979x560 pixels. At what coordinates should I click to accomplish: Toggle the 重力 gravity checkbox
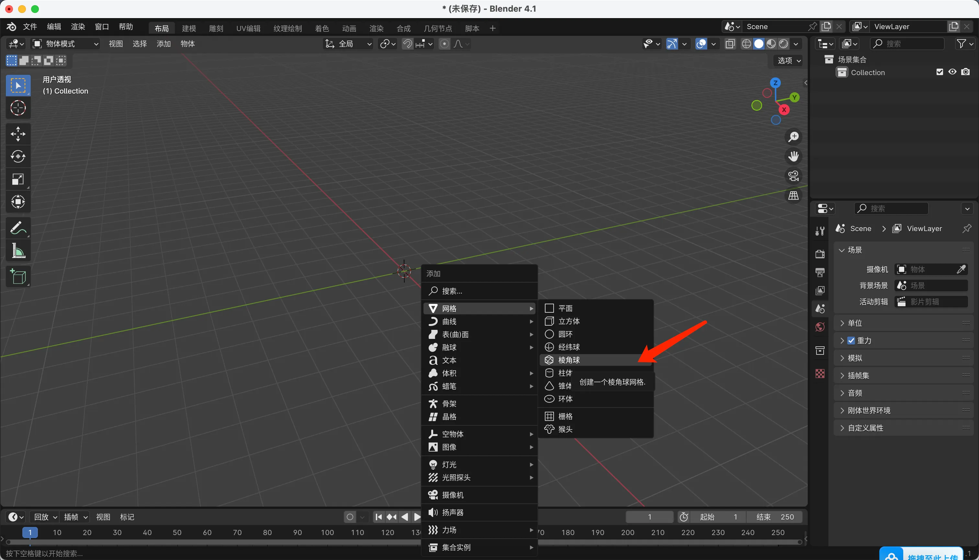coord(851,341)
